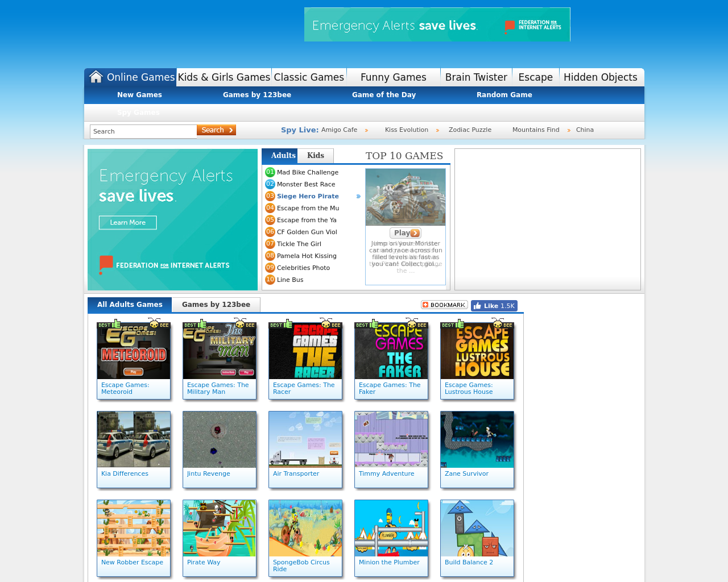
Task: Click the chevron after Kiss Evolution in Spy Live
Action: point(438,130)
